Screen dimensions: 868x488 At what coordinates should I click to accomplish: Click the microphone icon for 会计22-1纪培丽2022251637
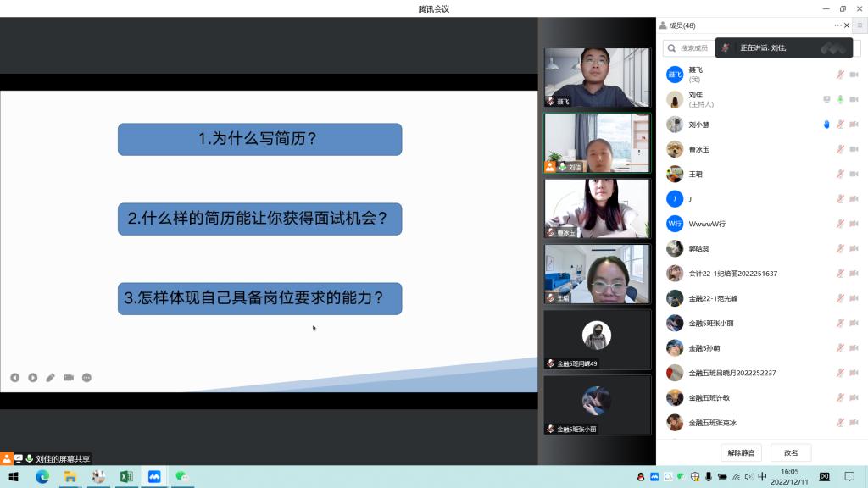840,274
